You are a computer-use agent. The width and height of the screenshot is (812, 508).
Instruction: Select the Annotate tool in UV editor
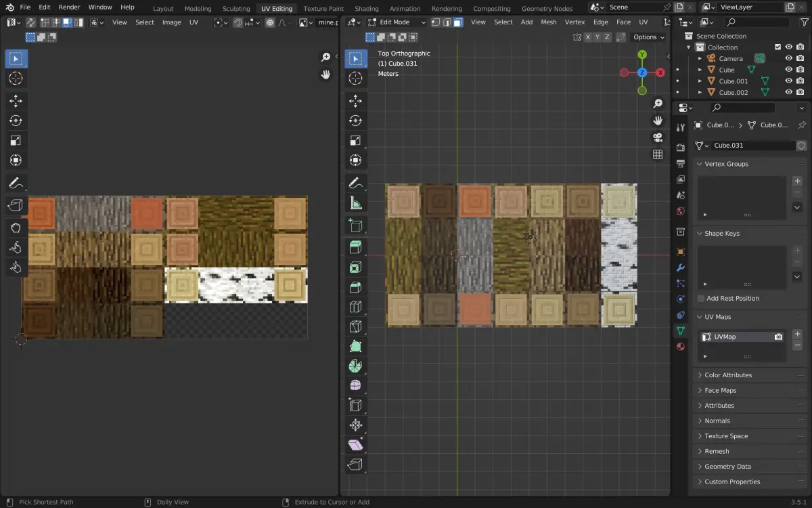[x=16, y=183]
